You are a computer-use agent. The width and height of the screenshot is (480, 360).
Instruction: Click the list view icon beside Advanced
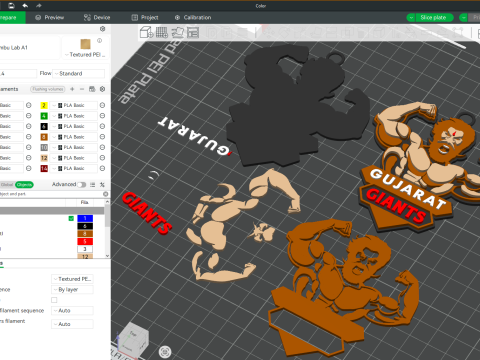pyautogui.click(x=93, y=184)
